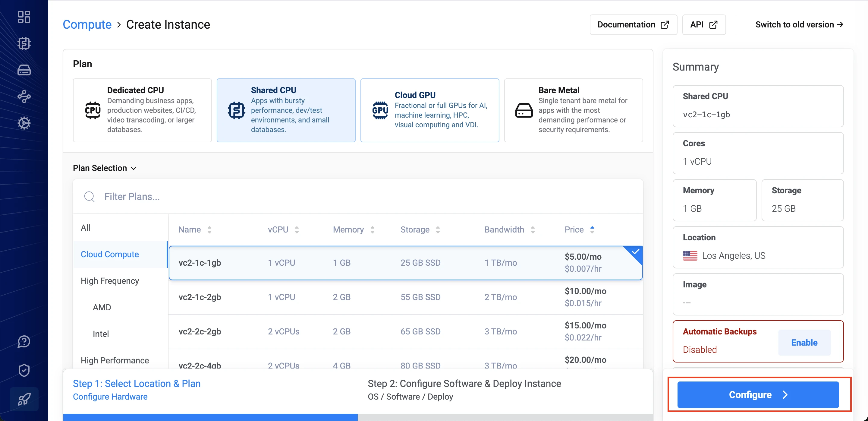Click the Location summary card
Screen dimensions: 868x421
(x=758, y=247)
